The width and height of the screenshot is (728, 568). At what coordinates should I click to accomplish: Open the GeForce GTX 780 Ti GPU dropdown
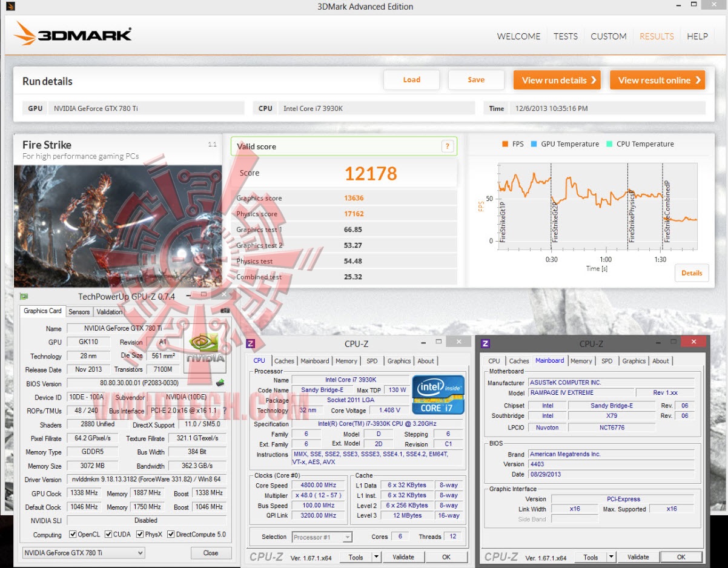[84, 553]
